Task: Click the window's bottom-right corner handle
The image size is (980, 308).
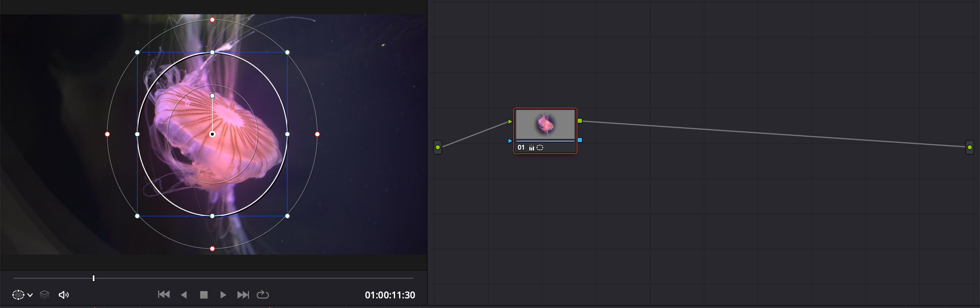Action: click(x=287, y=216)
